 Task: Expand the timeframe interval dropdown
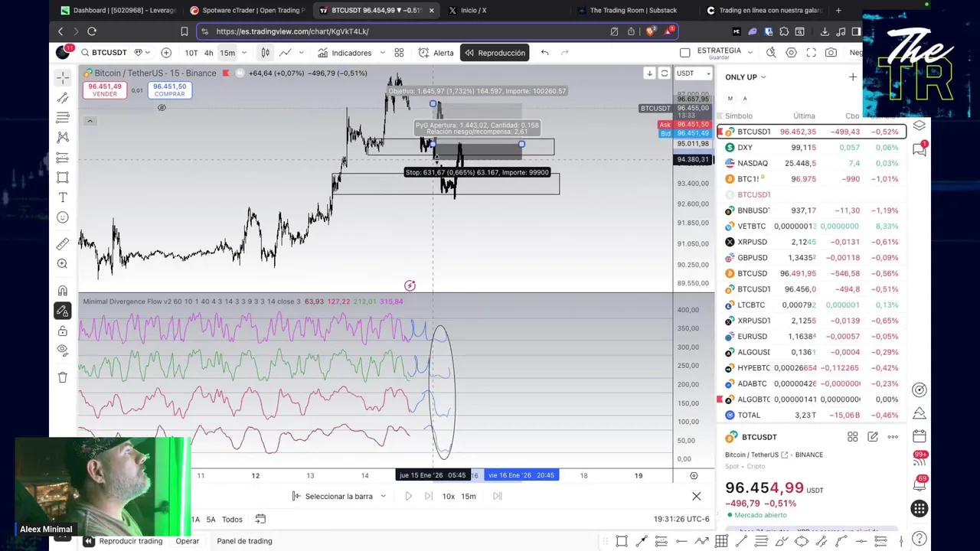click(x=244, y=53)
